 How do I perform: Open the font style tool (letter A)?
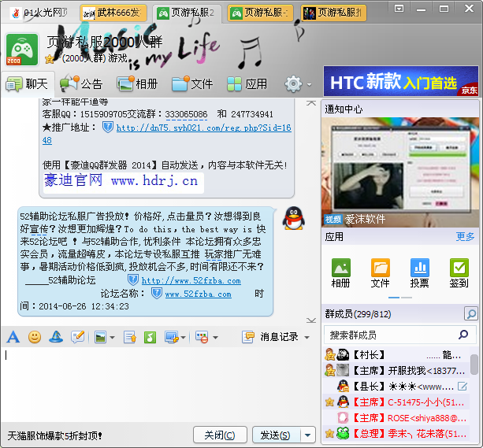13,337
